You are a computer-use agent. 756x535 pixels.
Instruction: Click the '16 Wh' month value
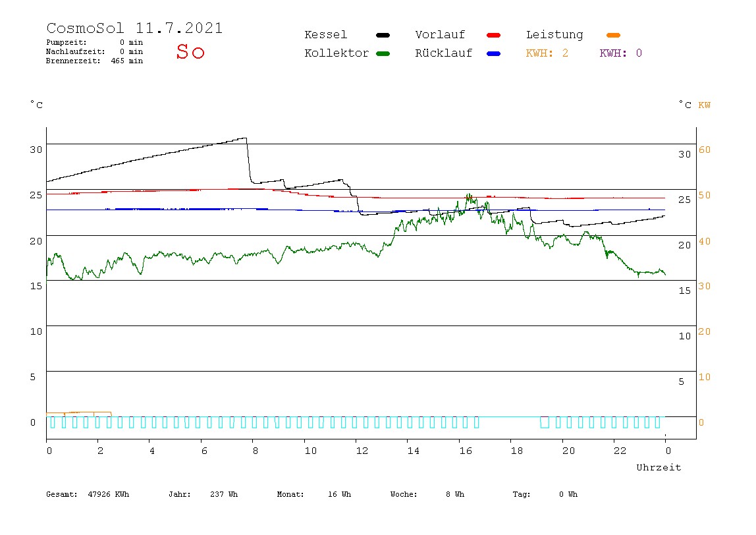[339, 494]
